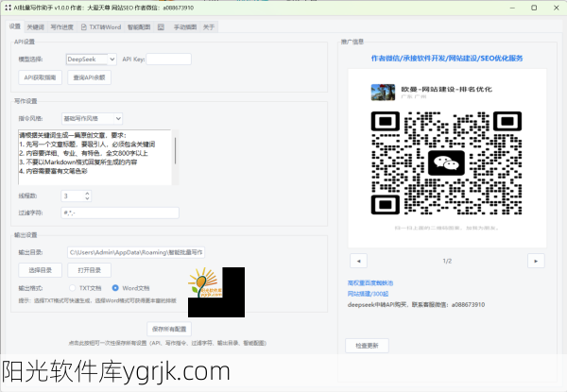
Task: Click the 检查更新 button
Action: pyautogui.click(x=367, y=346)
